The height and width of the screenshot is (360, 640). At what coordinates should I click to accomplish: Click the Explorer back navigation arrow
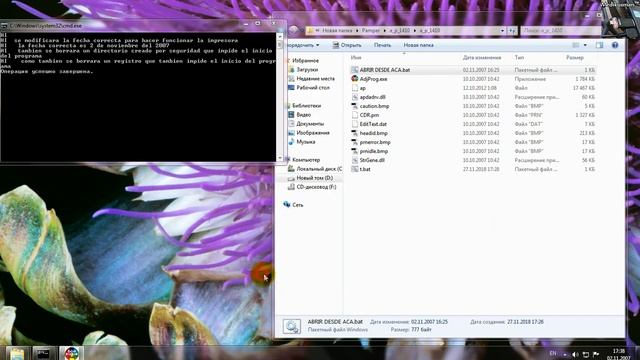293,30
